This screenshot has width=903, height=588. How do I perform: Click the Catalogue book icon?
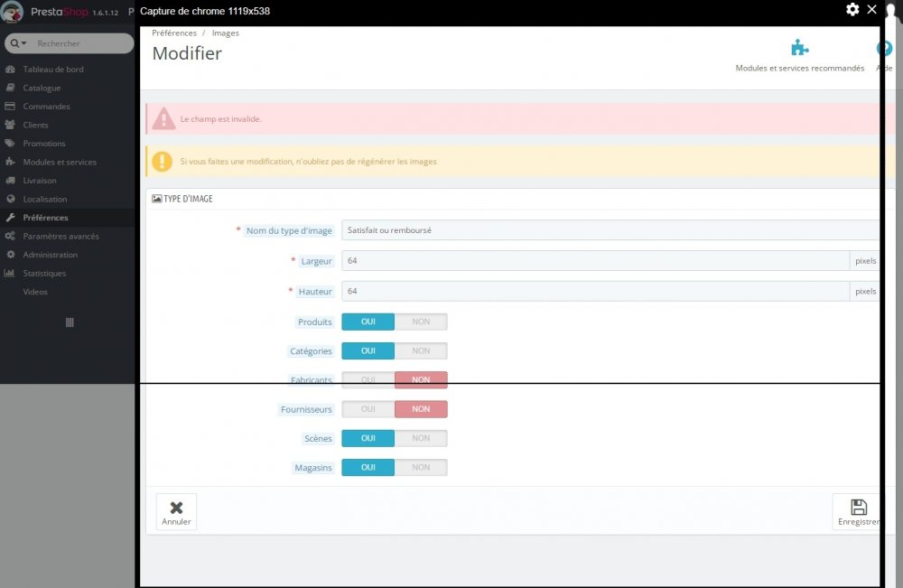pos(10,88)
